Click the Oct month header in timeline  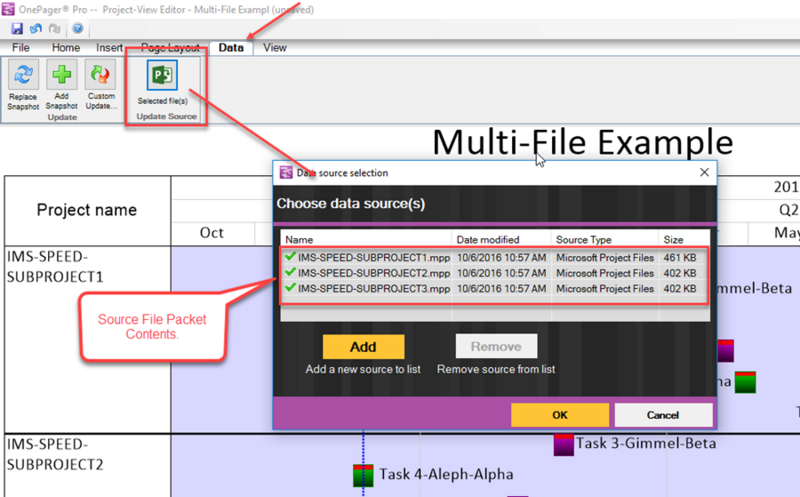pos(212,233)
